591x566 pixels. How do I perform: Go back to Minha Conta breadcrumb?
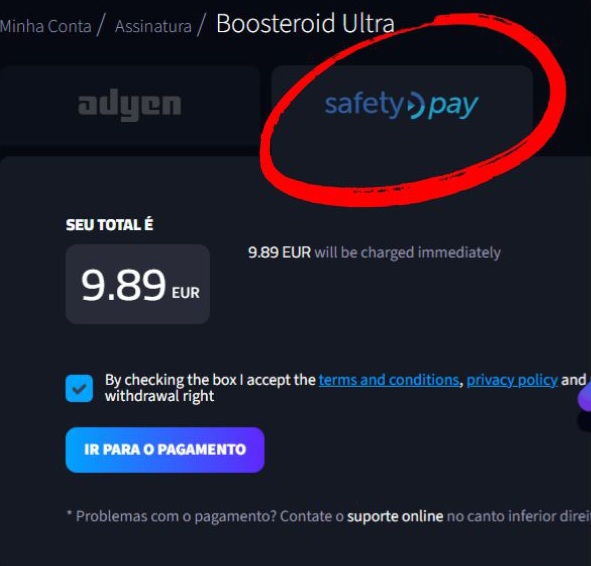pos(46,26)
